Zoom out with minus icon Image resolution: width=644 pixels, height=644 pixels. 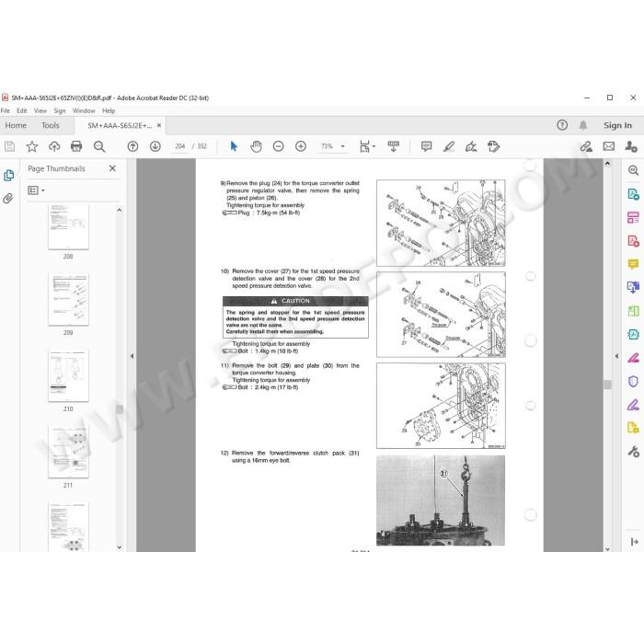[279, 146]
